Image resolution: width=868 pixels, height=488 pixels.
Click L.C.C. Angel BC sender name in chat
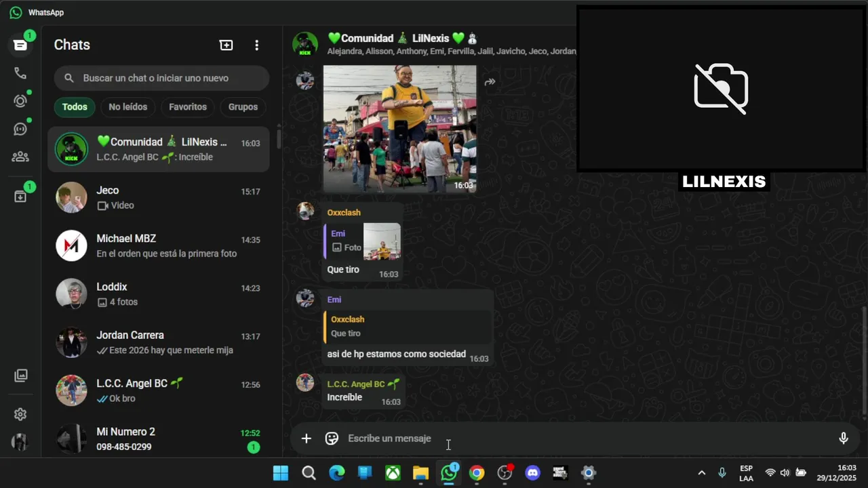click(x=363, y=384)
